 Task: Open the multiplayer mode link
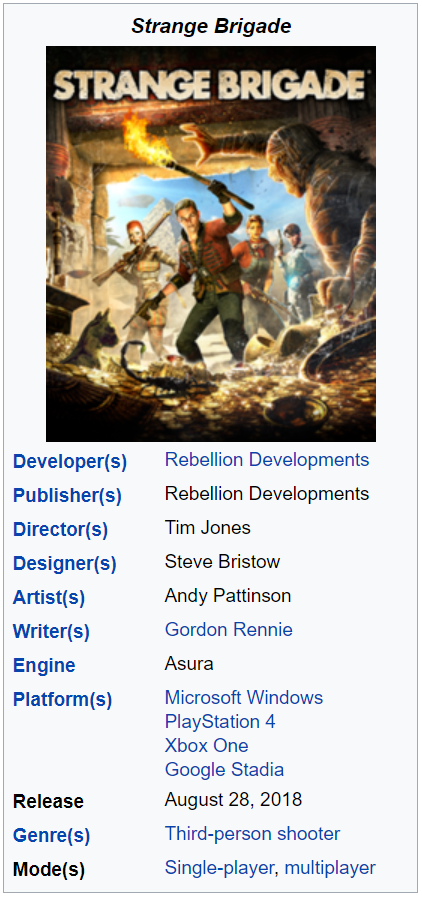(330, 868)
